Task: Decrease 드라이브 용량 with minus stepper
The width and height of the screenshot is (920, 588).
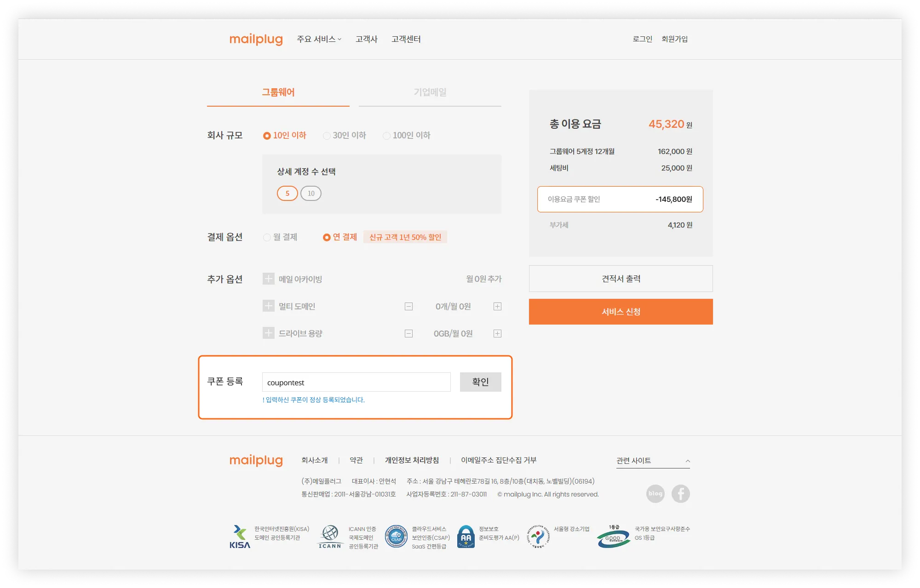Action: point(408,334)
